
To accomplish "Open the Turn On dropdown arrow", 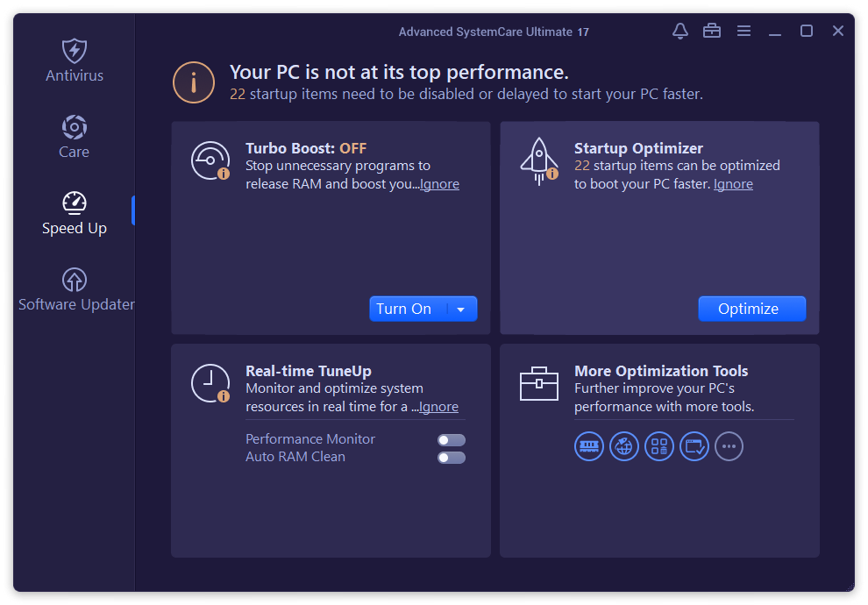I will pos(462,309).
